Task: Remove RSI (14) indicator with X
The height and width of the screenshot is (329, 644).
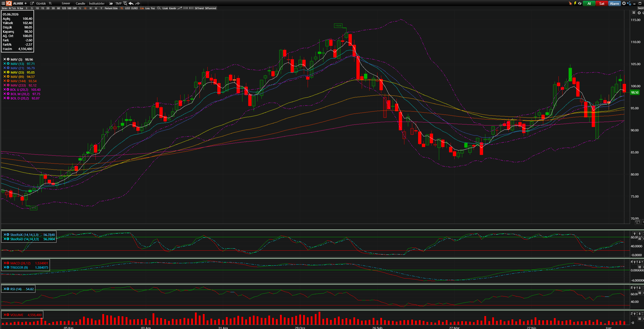Action: [x=5, y=289]
